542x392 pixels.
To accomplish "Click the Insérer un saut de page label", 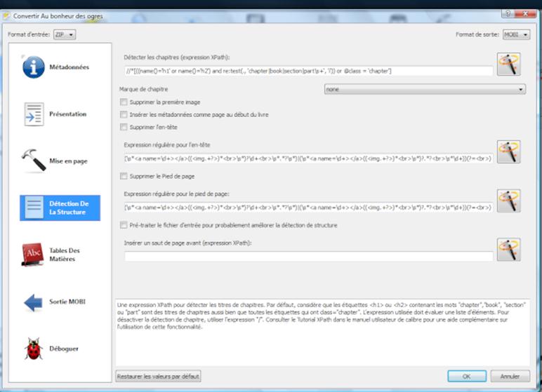I will click(x=187, y=243).
